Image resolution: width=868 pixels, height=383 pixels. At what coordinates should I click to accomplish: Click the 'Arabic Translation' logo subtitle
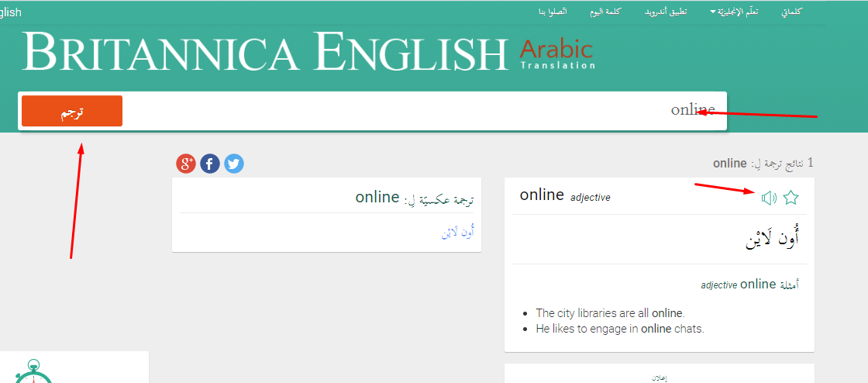point(556,54)
